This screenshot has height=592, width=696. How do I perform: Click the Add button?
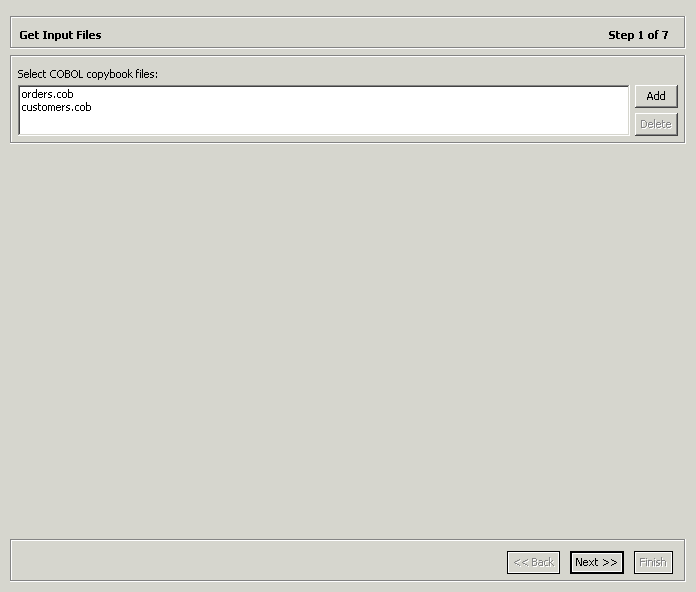tap(656, 96)
